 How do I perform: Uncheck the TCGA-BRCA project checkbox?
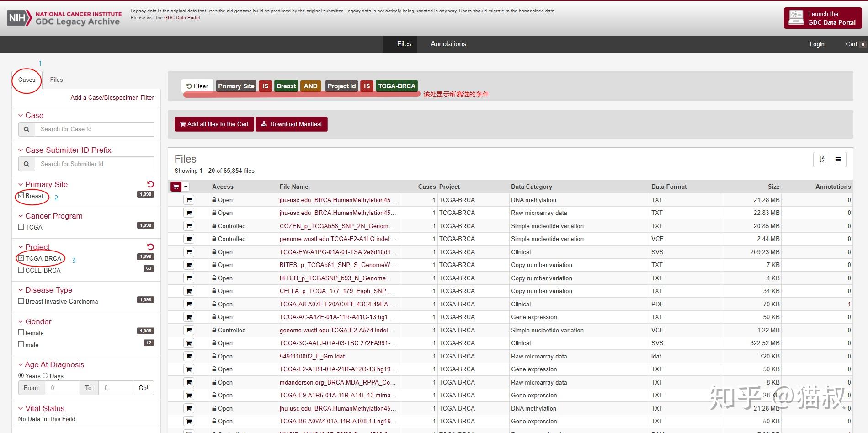(21, 258)
